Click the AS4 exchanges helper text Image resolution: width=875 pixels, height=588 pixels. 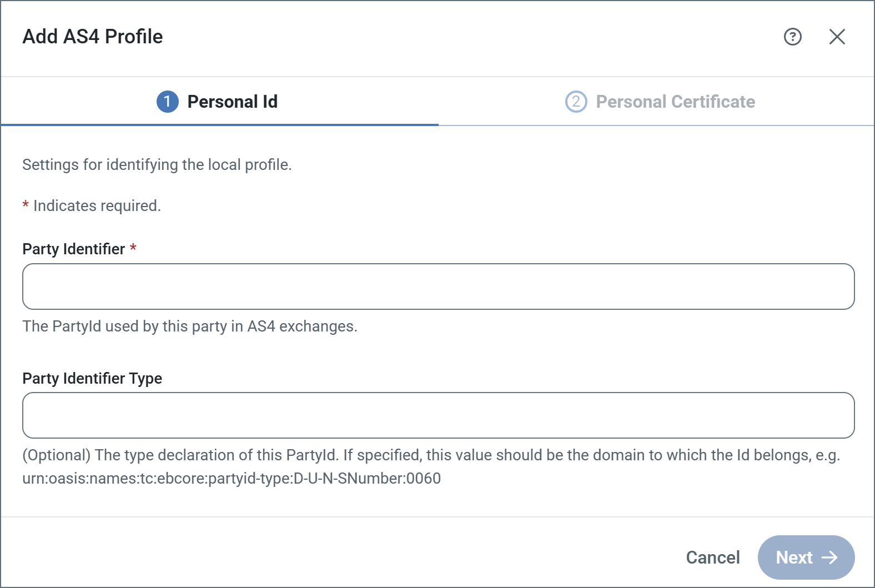(190, 326)
